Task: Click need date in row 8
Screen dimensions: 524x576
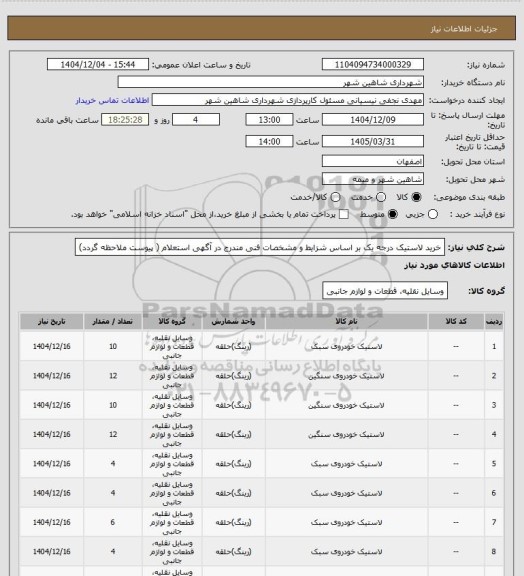Action: [x=51, y=552]
